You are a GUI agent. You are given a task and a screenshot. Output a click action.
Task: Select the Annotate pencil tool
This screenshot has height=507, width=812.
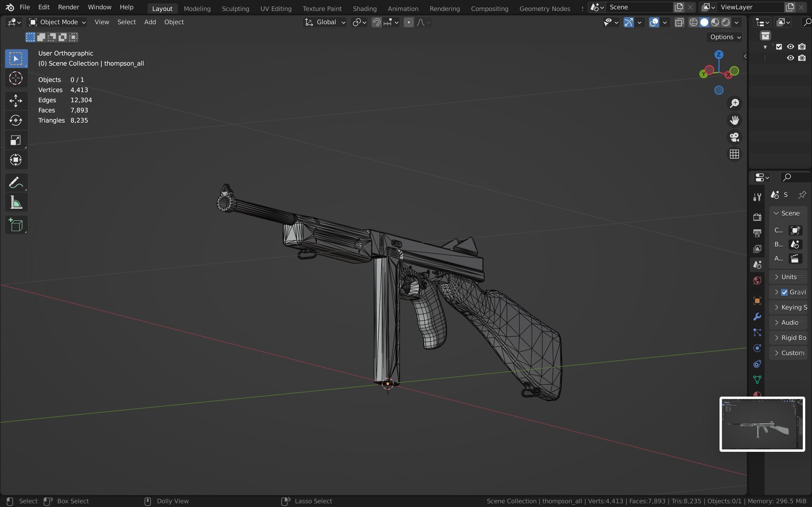click(16, 183)
